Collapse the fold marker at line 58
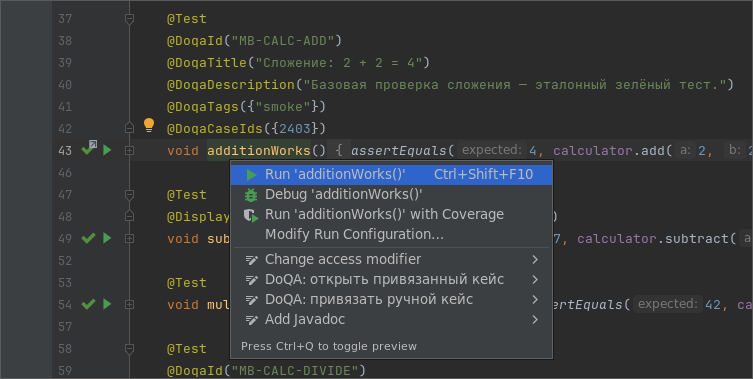 pos(129,349)
